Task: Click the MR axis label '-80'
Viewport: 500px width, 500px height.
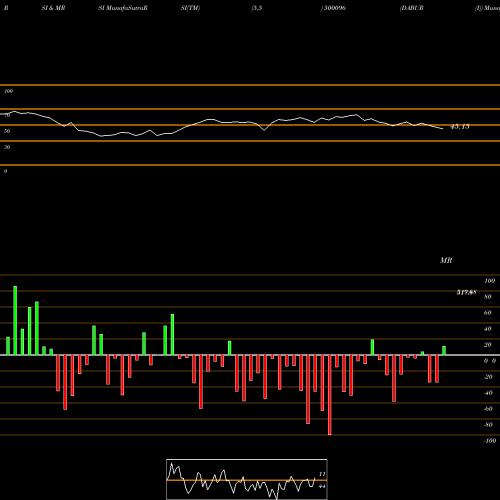Action: click(488, 425)
